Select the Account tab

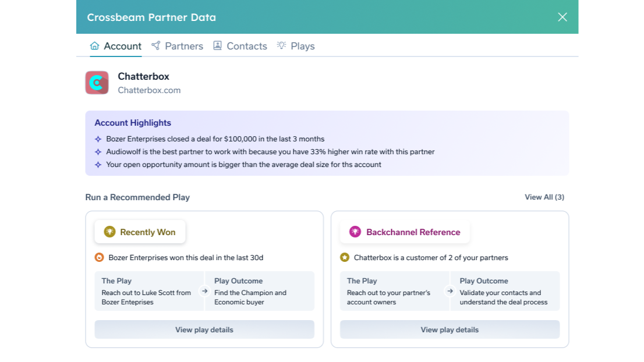tap(116, 46)
